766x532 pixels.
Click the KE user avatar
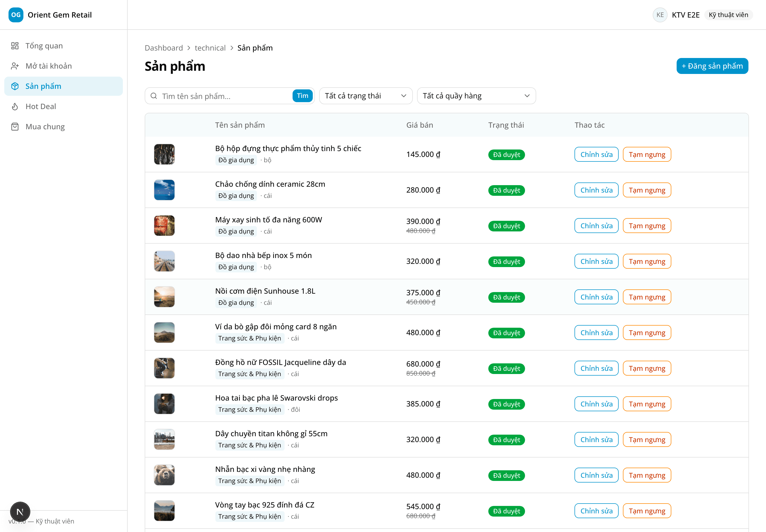click(660, 15)
